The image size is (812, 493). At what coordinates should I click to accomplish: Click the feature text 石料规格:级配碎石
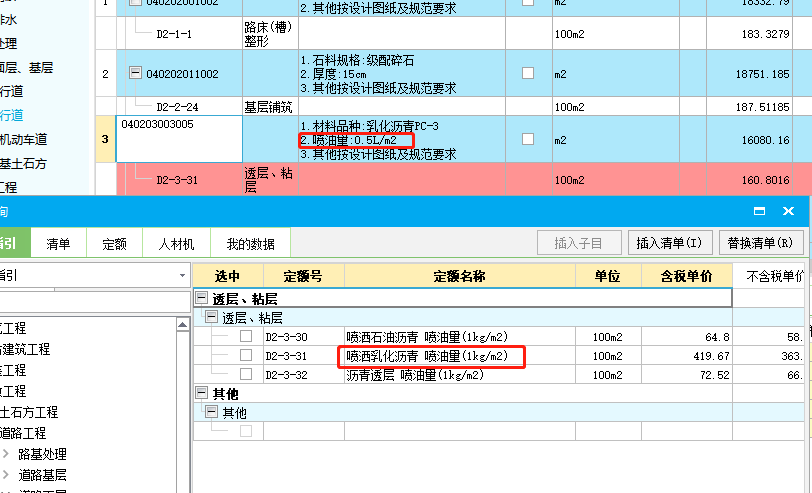(x=363, y=60)
